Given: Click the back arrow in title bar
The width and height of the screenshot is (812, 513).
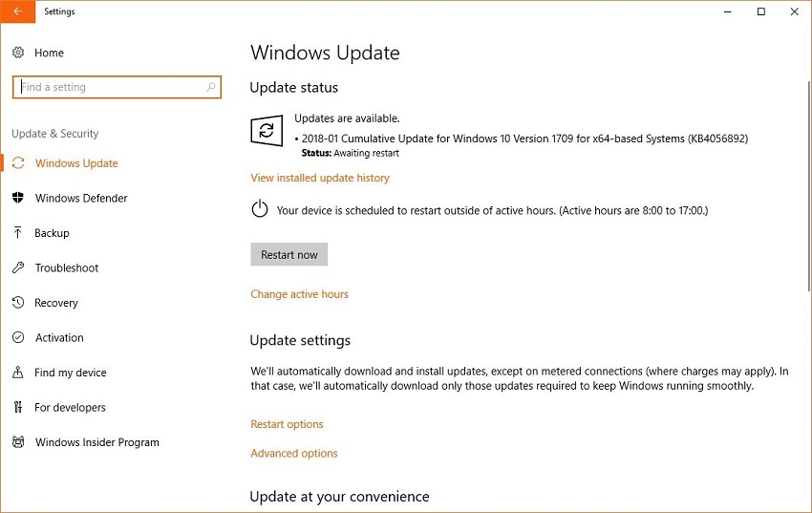Looking at the screenshot, I should [17, 12].
